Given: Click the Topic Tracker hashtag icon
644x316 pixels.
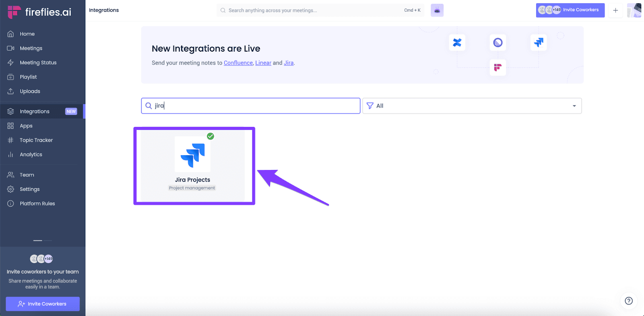Looking at the screenshot, I should (11, 140).
